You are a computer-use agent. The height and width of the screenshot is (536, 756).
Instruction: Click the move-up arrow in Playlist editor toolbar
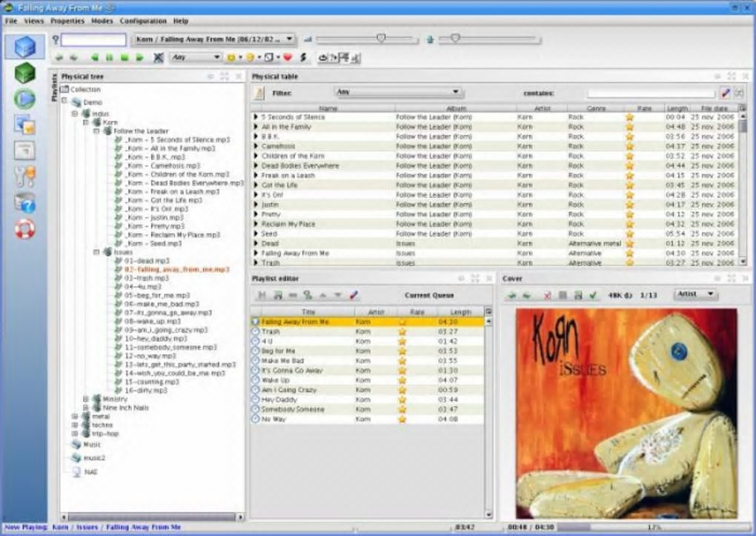(x=323, y=295)
